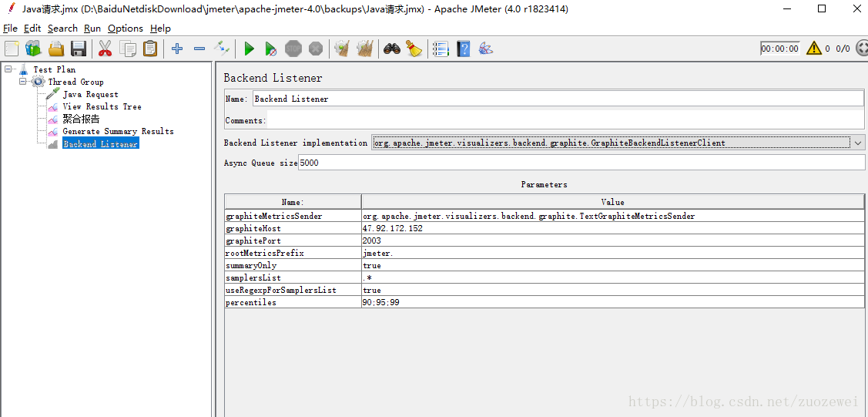Click the Clear broom icon
Image resolution: width=868 pixels, height=417 pixels.
pos(342,49)
